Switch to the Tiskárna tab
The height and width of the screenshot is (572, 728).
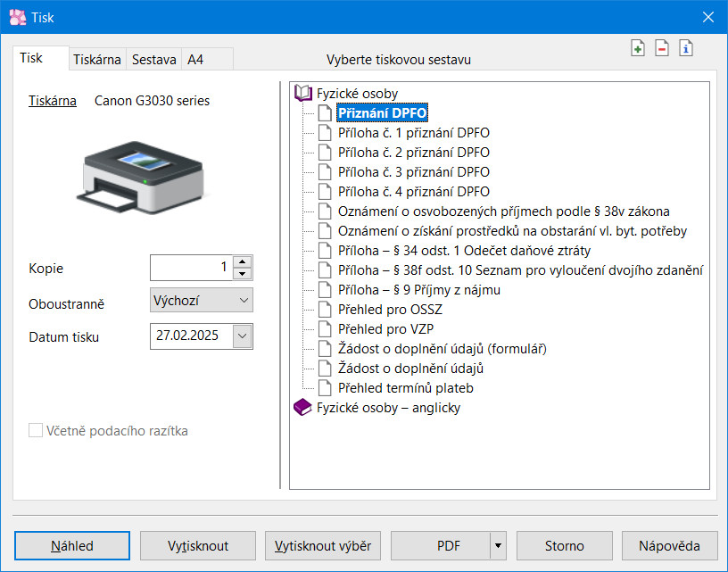point(97,60)
